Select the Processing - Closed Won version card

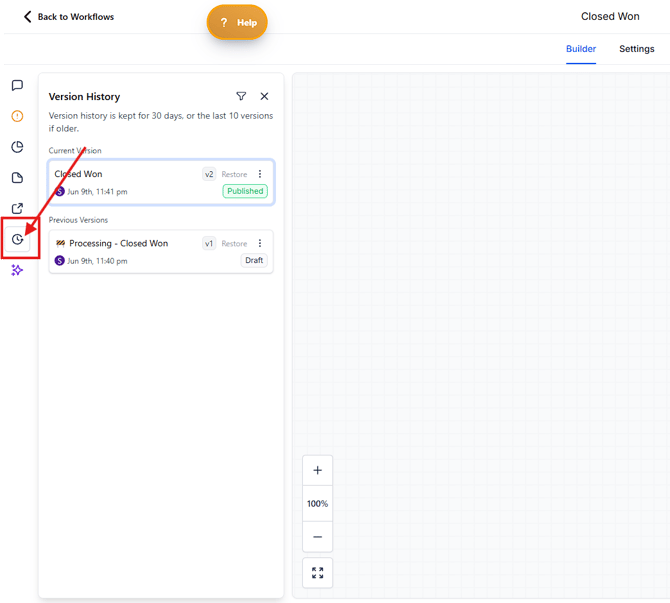[161, 252]
